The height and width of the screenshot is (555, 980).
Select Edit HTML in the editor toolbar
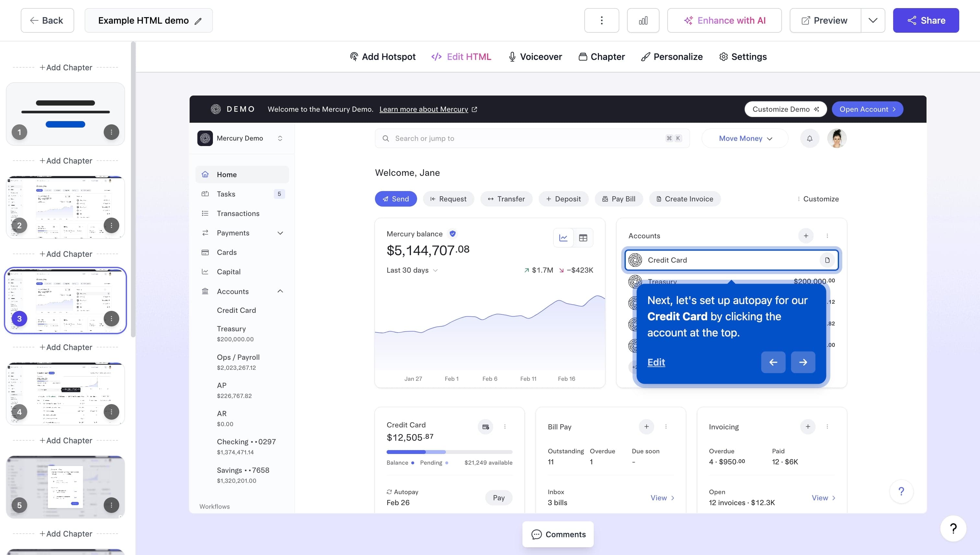461,57
